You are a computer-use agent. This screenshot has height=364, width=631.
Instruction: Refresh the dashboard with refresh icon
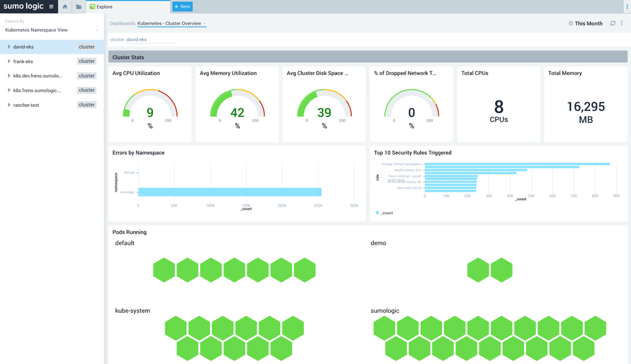tap(612, 23)
